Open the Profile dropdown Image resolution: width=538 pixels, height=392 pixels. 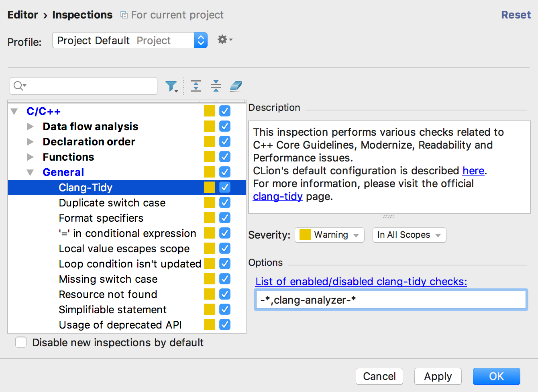201,40
